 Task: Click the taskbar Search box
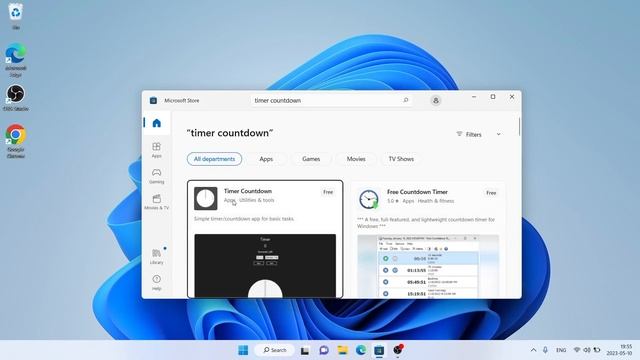(x=274, y=350)
